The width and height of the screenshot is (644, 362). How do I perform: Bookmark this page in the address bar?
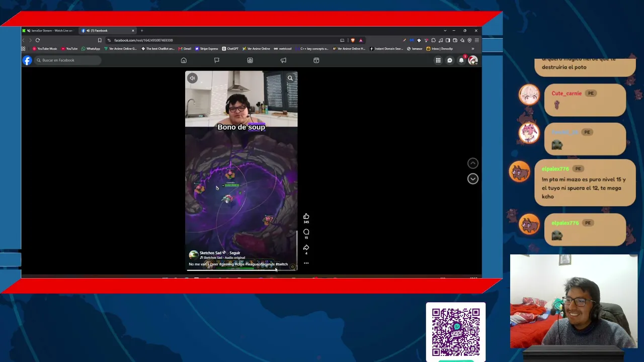(x=100, y=40)
